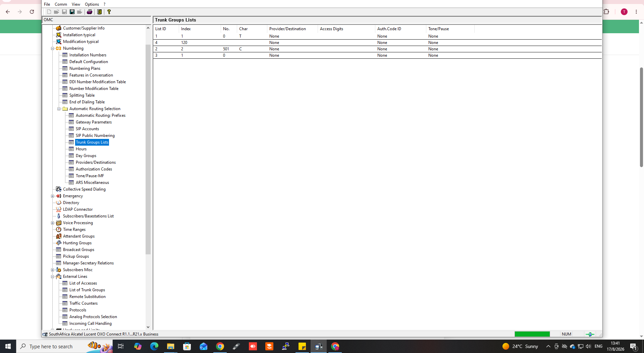Viewport: 644px width, 353px height.
Task: Click the Collective Speed Dialing icon
Action: pos(59,189)
